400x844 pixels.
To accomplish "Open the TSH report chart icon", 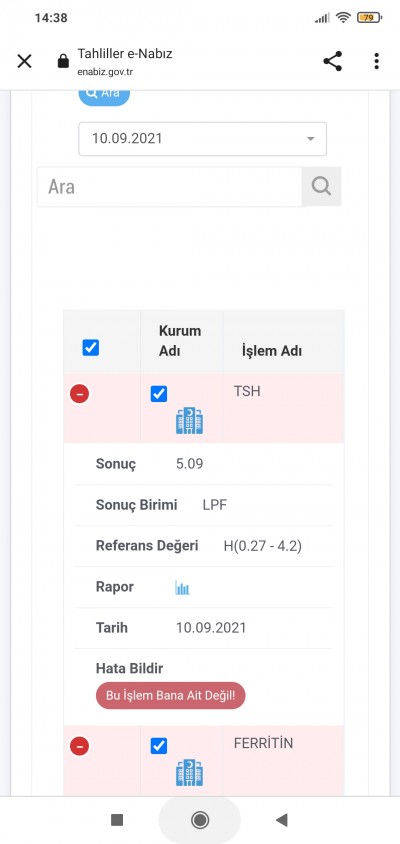I will (182, 587).
